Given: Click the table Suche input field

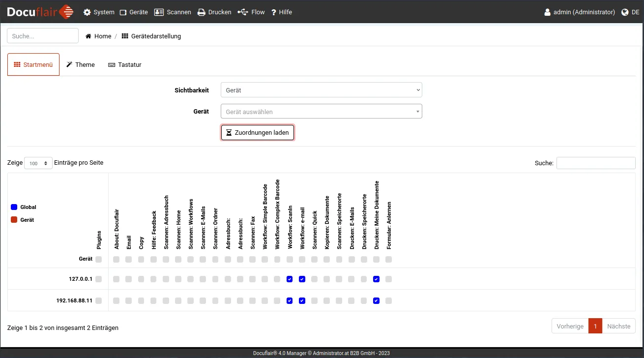Looking at the screenshot, I should coord(595,163).
